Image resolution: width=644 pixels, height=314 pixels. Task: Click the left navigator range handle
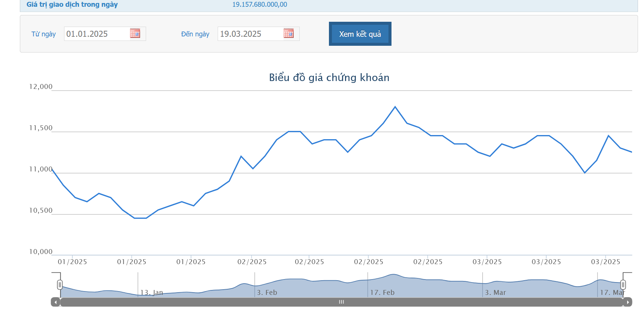pos(60,285)
